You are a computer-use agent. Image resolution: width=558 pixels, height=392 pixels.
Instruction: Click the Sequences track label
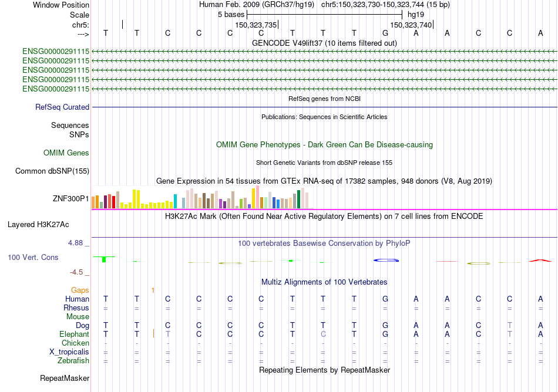(70, 125)
